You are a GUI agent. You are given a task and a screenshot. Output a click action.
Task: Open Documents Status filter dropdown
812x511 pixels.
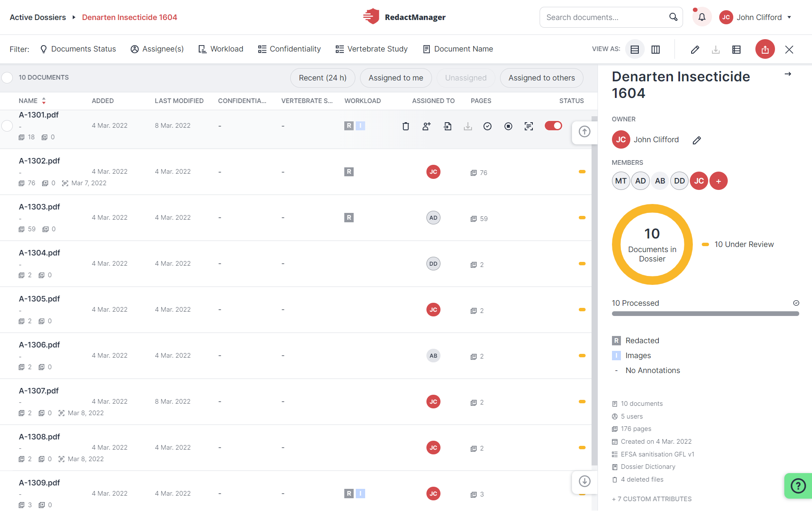[x=78, y=49]
